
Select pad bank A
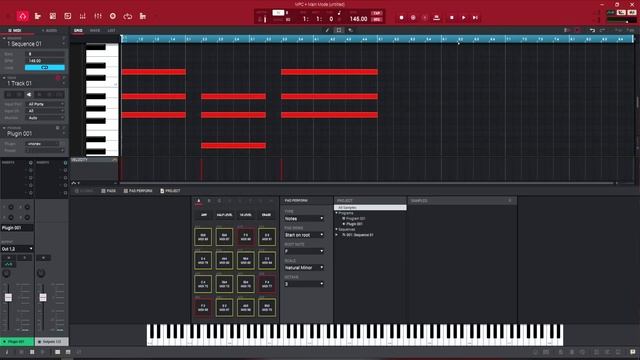coord(199,201)
